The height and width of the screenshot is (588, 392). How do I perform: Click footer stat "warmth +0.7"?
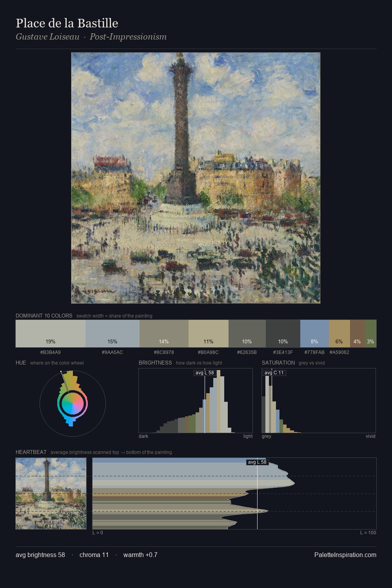pyautogui.click(x=140, y=555)
